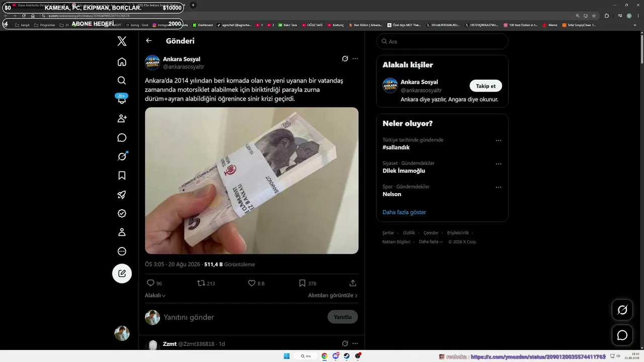Open More circle menu in sidebar

tap(122, 251)
